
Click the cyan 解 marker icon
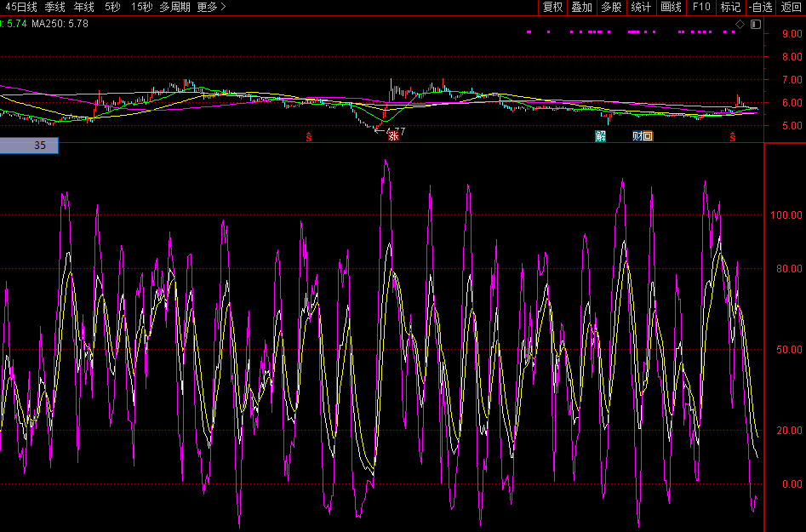[601, 136]
